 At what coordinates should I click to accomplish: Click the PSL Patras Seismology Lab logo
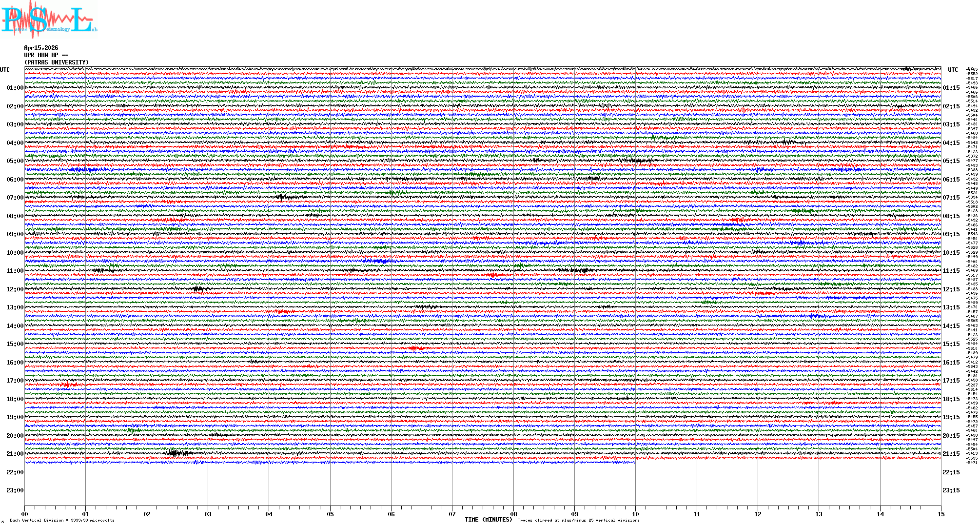(x=49, y=20)
